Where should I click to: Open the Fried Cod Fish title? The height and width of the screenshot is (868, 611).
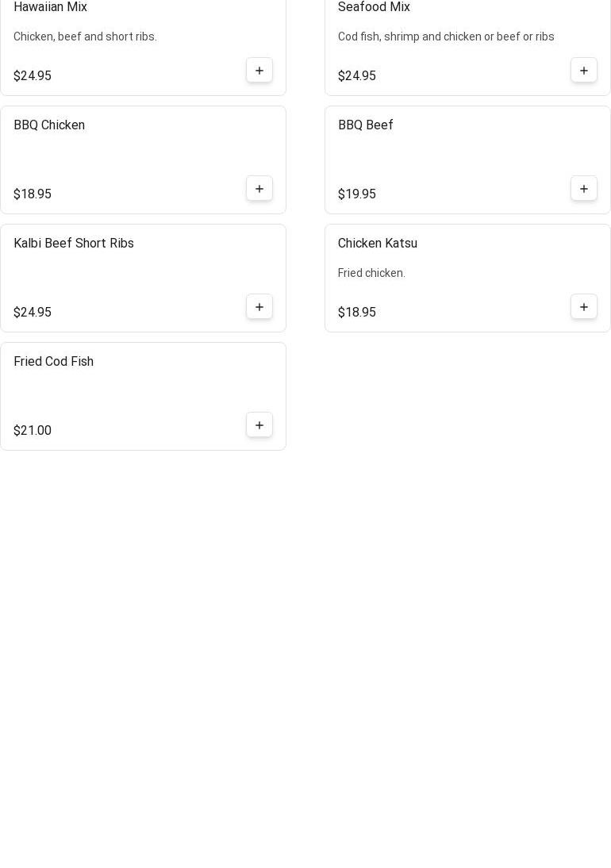point(54,362)
